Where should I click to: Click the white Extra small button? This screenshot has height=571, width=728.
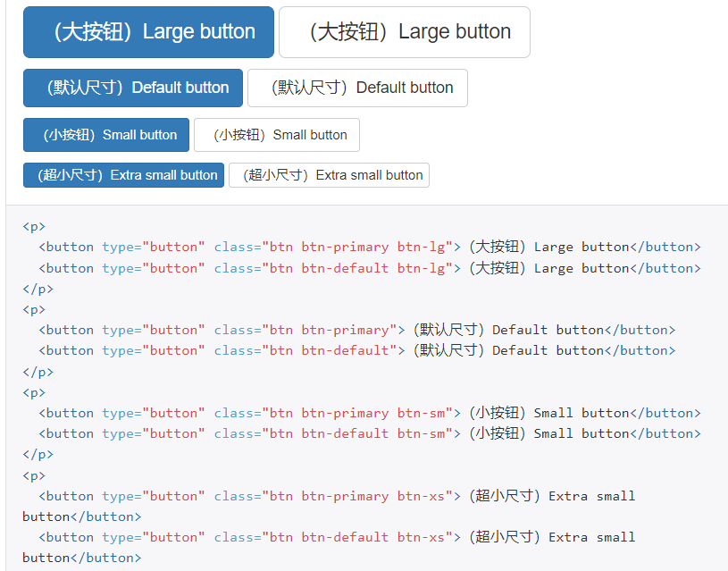(x=329, y=175)
